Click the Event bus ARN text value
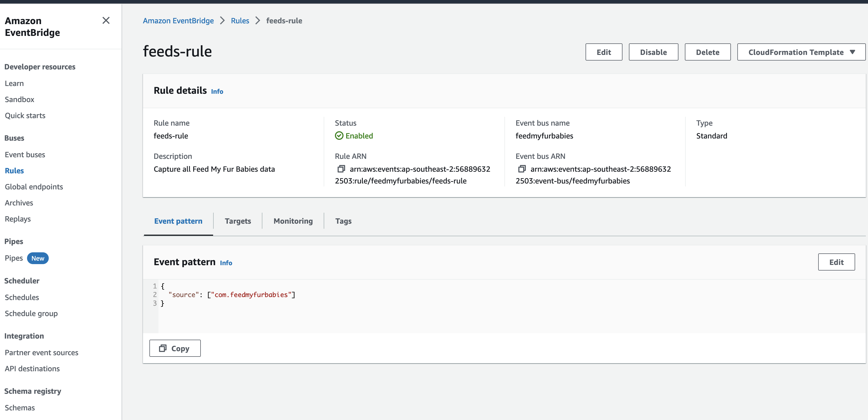 pyautogui.click(x=593, y=175)
